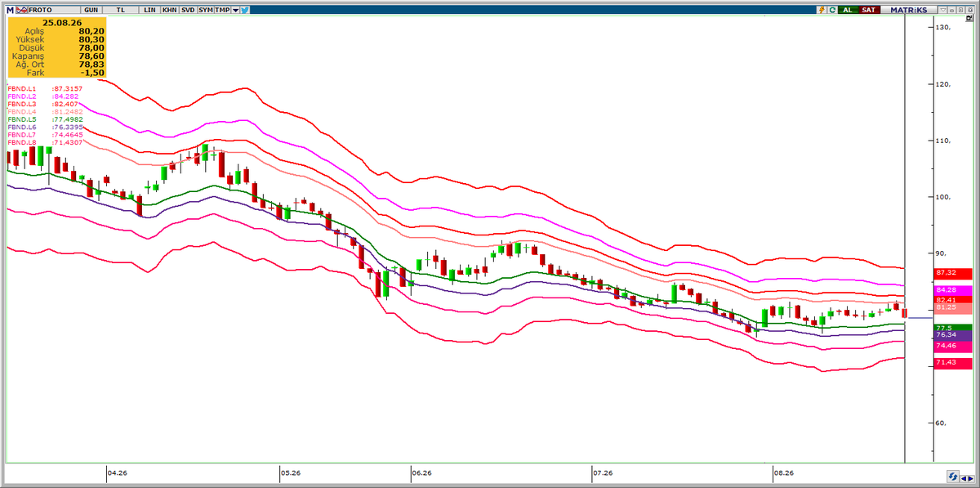Click the 74,46 pink price tag
Viewport: 980px width, 488px height.
coord(952,346)
